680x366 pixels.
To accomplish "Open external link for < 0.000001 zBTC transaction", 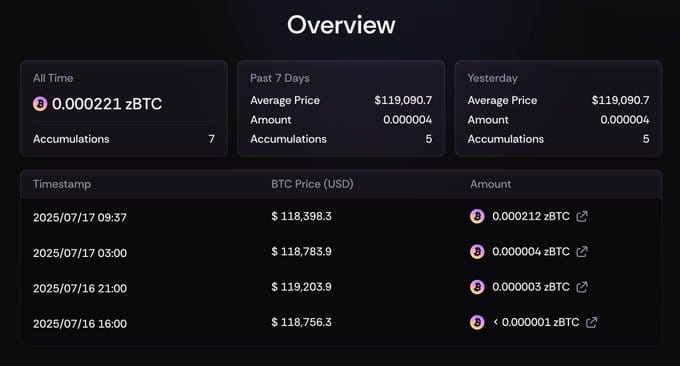I will 592,322.
